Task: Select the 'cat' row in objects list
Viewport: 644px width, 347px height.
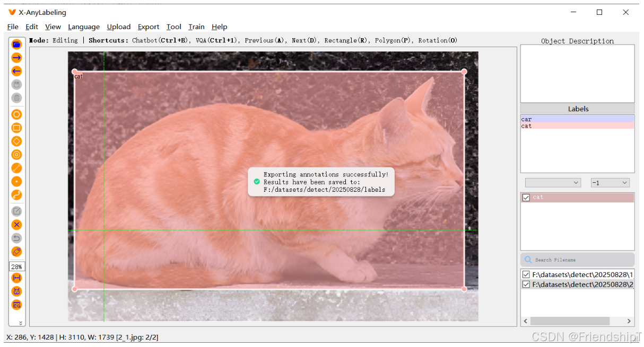Action: (577, 197)
